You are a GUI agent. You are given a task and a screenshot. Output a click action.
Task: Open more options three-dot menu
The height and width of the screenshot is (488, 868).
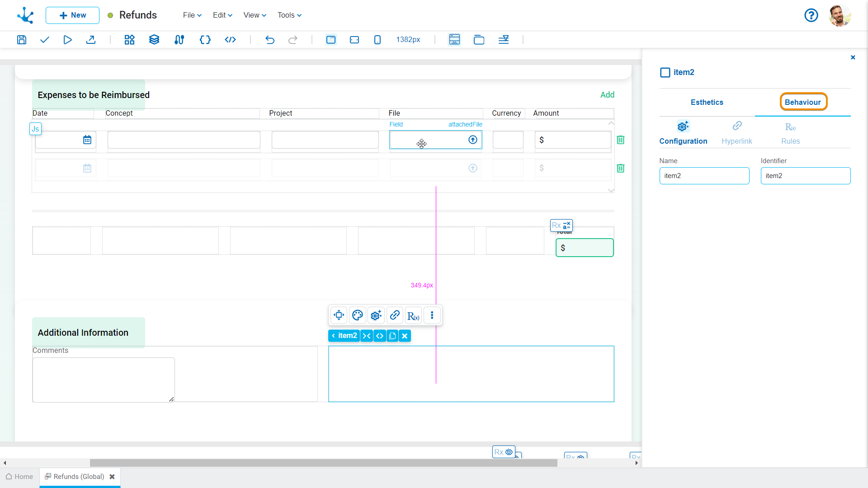click(x=432, y=315)
